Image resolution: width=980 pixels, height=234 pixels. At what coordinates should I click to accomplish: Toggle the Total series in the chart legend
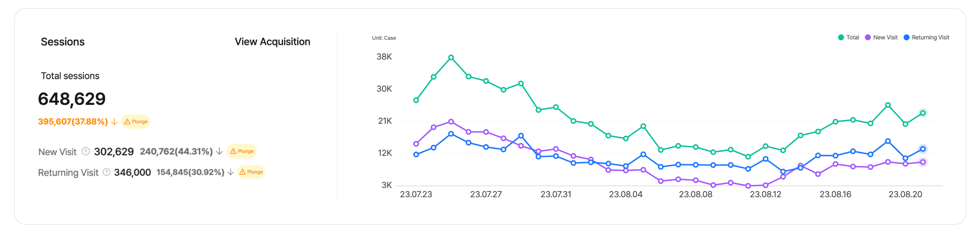848,37
